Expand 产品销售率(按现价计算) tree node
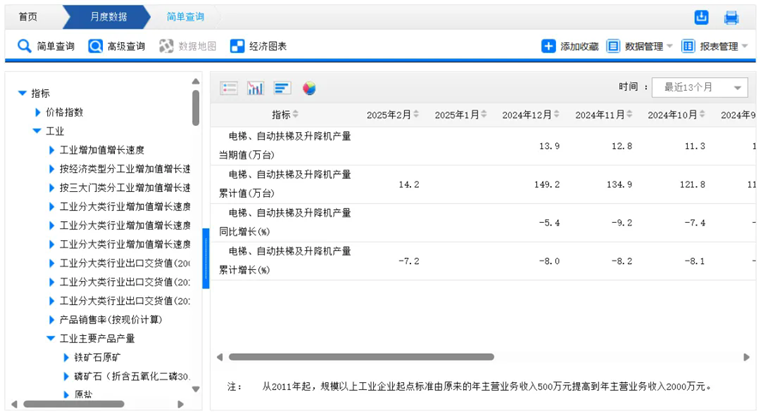Viewport: 760px width, 413px height. pos(51,320)
